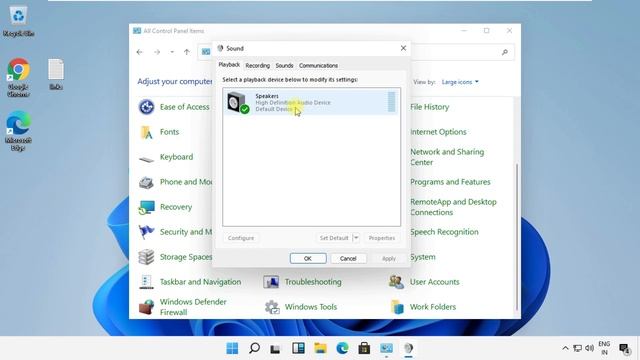Open the Communications tab
The image size is (640, 360).
[x=318, y=65]
